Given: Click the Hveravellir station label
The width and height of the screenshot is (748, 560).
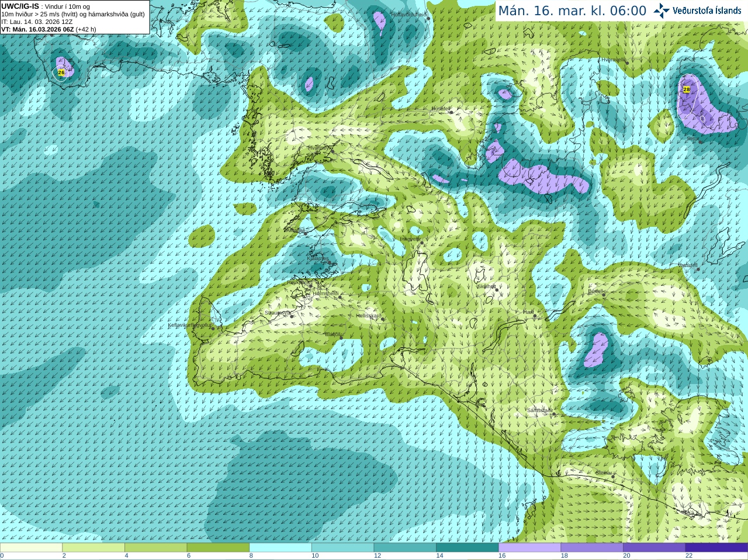Looking at the screenshot, I should click(613, 60).
